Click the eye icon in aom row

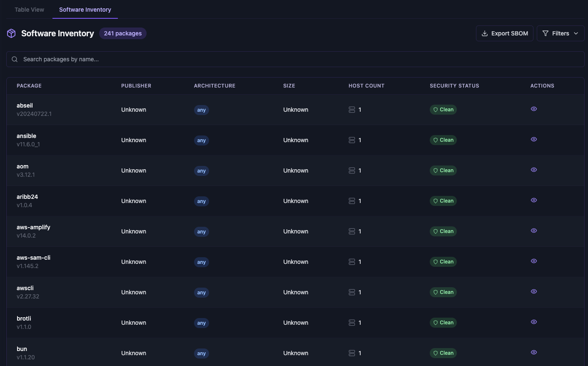tap(533, 170)
